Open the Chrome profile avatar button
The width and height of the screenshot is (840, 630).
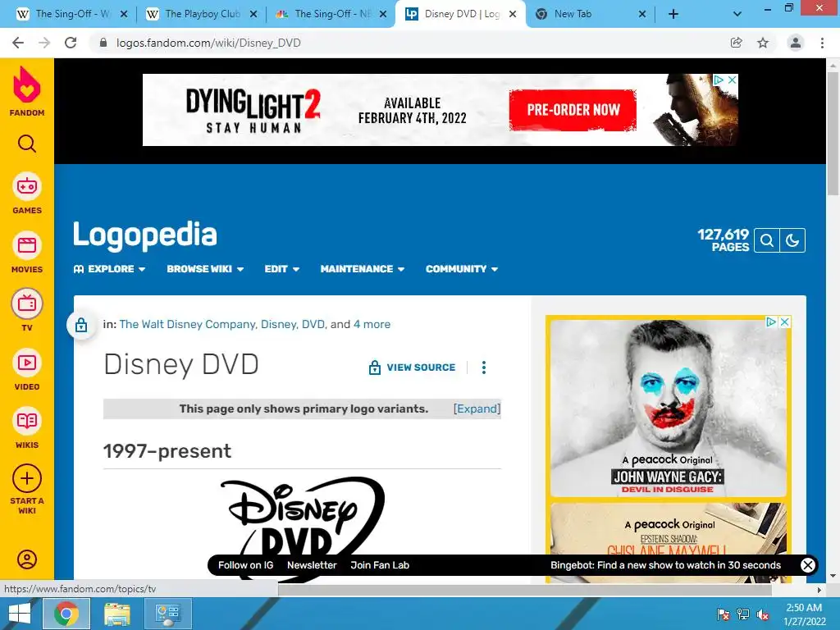pos(796,43)
